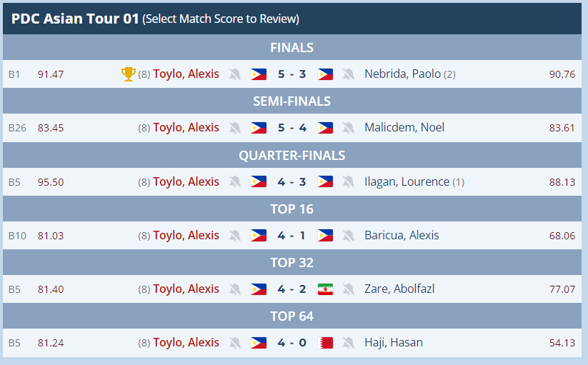Open the Semi-Finals 5 - 4 match score
This screenshot has height=365, width=588.
click(291, 128)
